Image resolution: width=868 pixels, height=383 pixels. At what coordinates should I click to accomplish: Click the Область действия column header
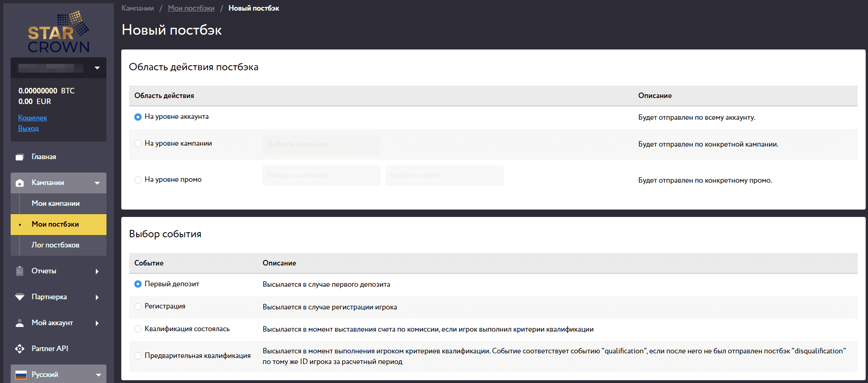point(164,96)
